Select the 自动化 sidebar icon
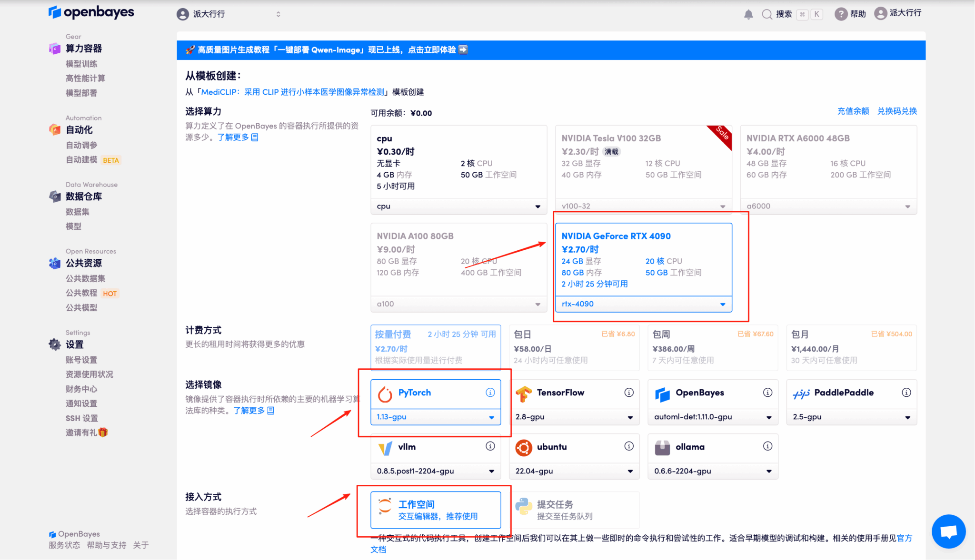This screenshot has height=560, width=975. coord(54,129)
